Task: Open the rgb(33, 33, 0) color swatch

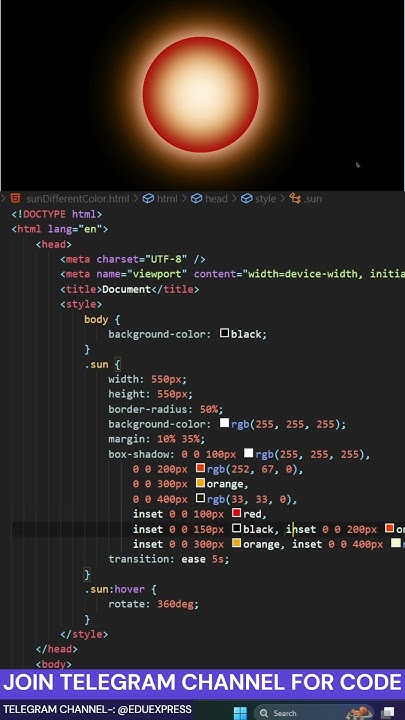Action: point(200,498)
